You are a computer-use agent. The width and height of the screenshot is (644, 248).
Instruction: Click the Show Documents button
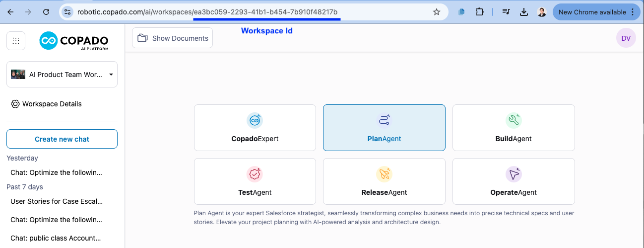tap(172, 38)
